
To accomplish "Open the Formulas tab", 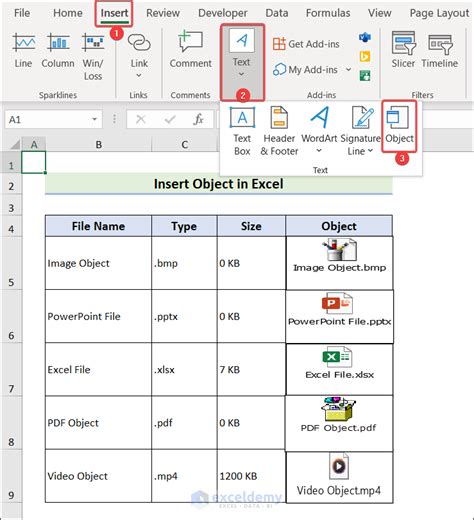I will click(x=328, y=13).
